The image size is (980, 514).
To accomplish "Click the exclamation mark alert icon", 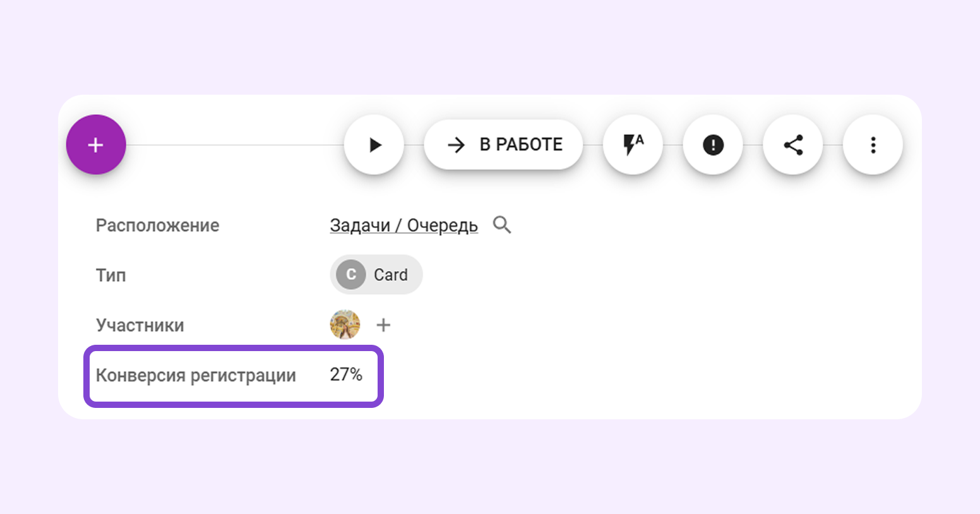I will [x=713, y=145].
